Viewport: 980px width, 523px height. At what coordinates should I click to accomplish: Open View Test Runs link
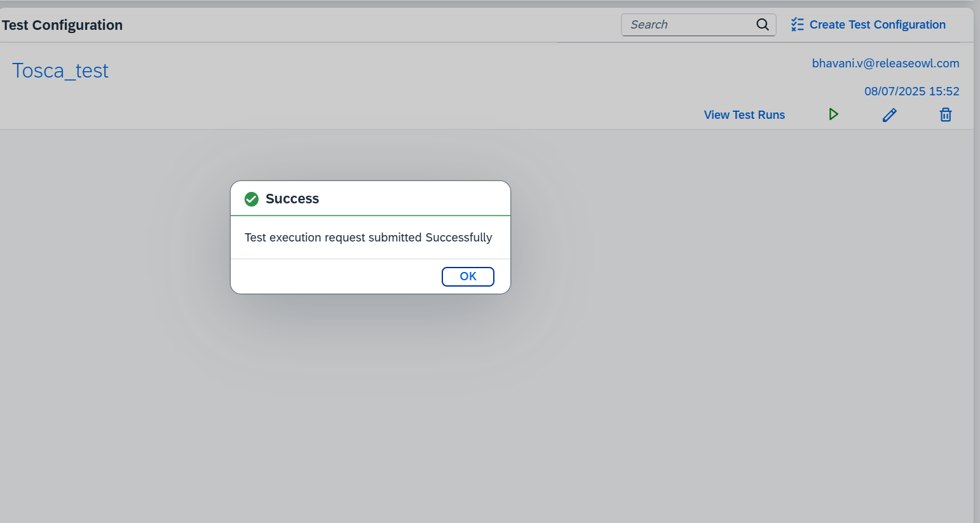point(744,115)
